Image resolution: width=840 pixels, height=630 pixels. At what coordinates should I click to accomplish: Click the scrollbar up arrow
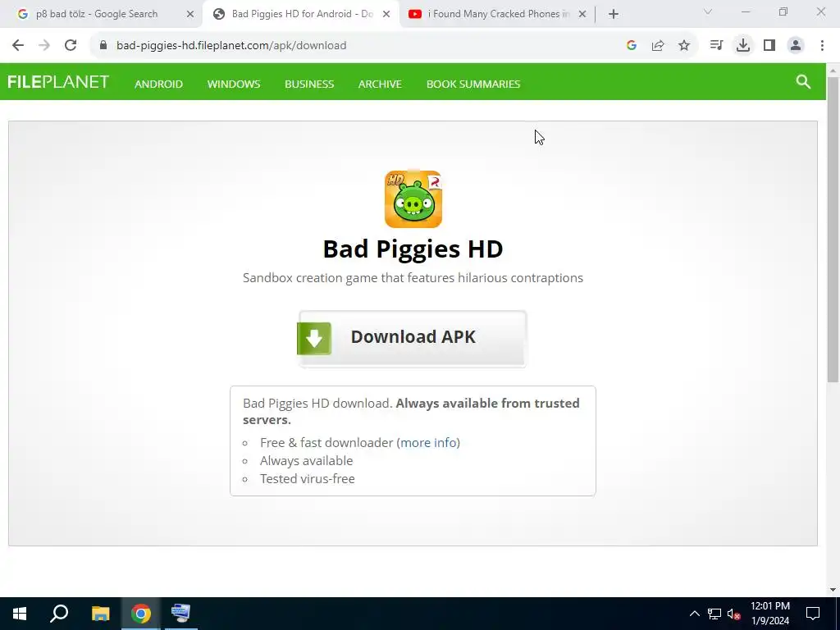tap(833, 71)
